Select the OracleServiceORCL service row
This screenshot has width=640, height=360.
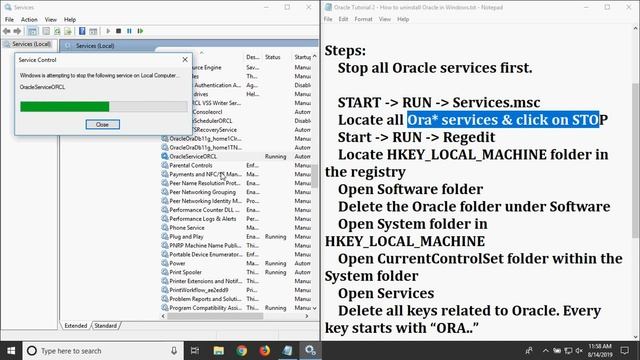[x=236, y=156]
